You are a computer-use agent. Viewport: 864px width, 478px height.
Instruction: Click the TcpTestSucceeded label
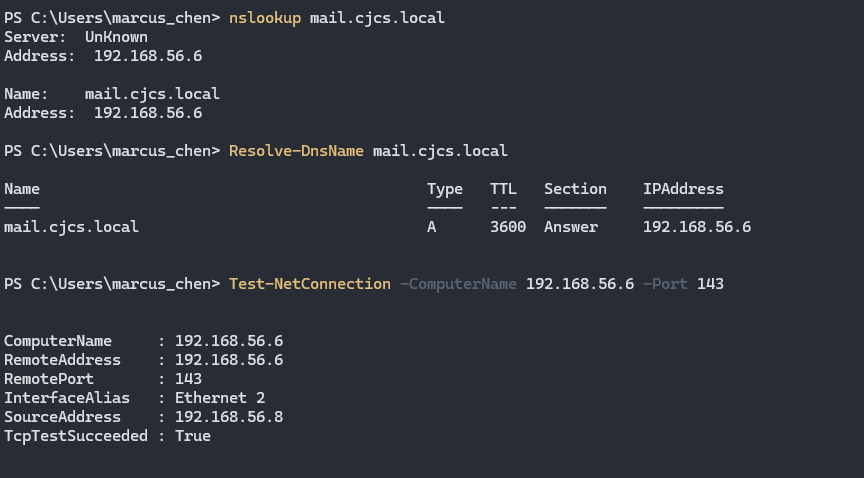click(x=76, y=436)
